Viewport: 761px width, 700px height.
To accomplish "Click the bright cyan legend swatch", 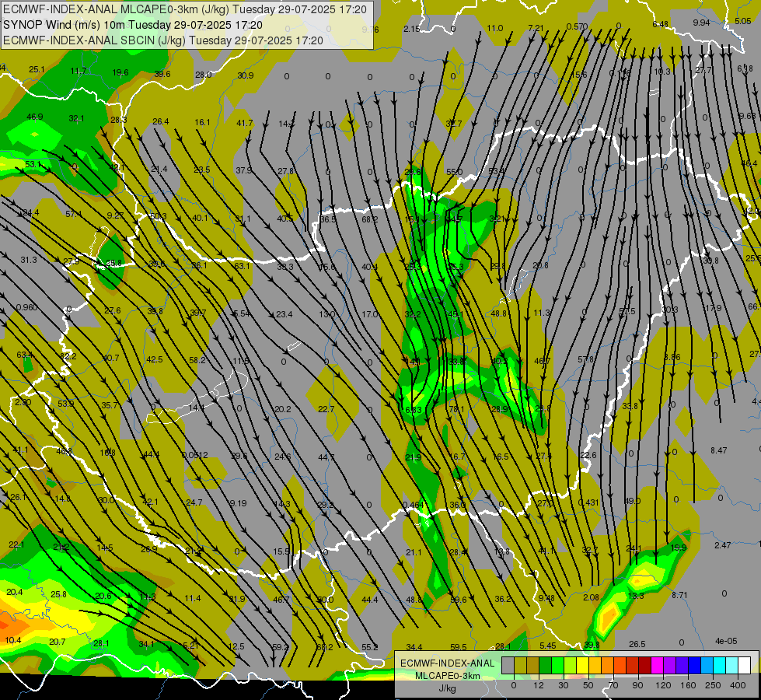I will (719, 665).
